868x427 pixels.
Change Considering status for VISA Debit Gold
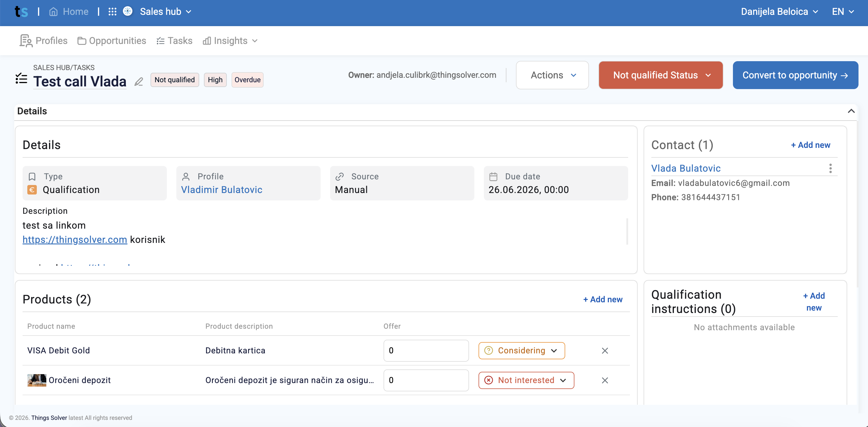tap(521, 351)
